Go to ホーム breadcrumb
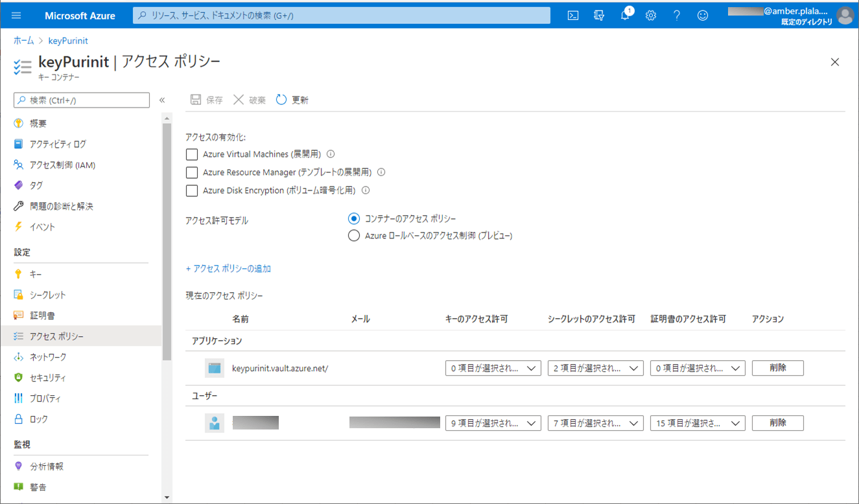Image resolution: width=859 pixels, height=504 pixels. click(24, 41)
